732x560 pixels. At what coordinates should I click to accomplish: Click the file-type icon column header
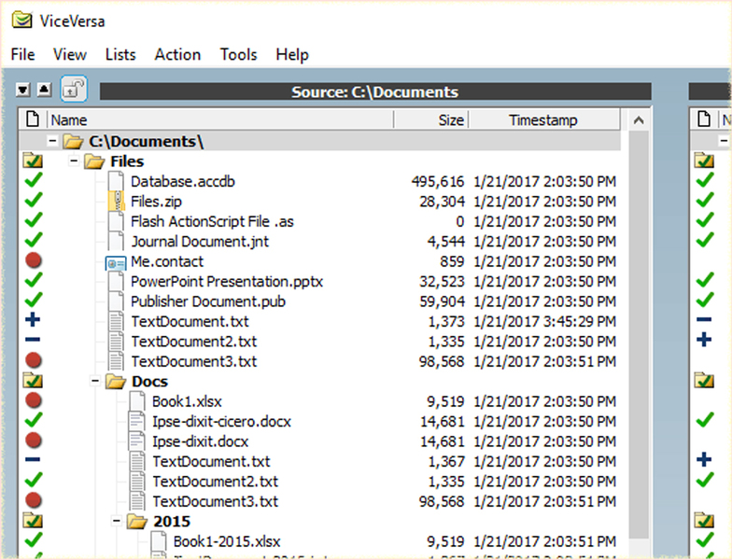33,119
